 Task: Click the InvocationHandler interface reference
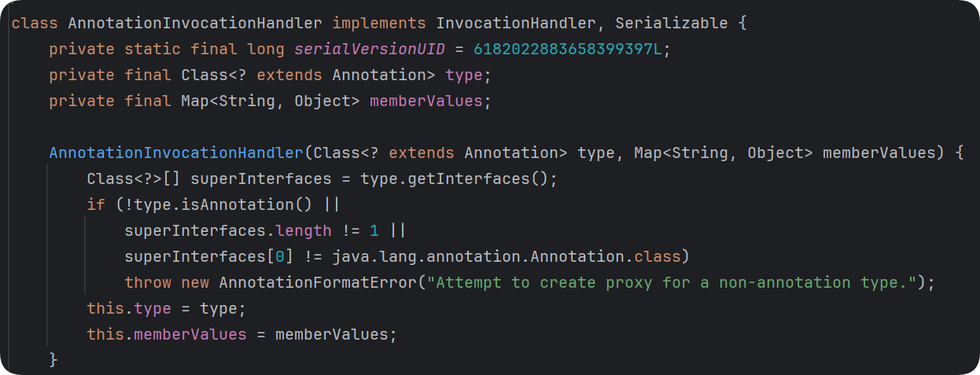point(516,23)
